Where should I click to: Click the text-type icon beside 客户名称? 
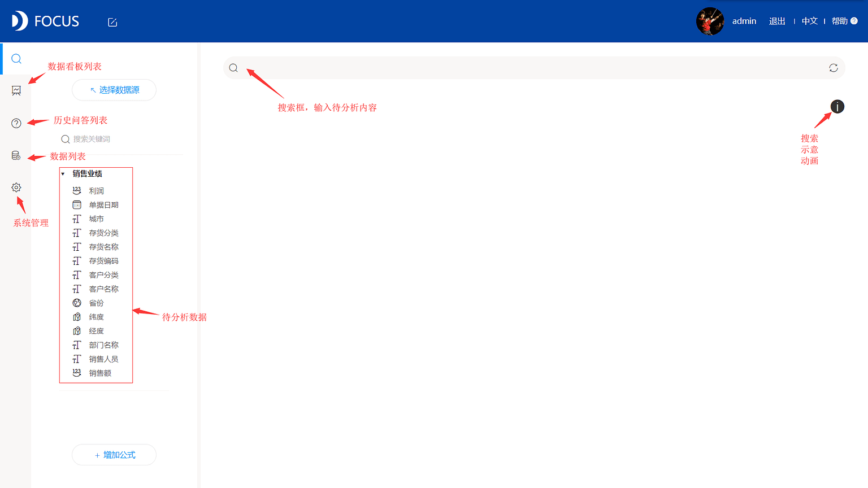(x=77, y=289)
